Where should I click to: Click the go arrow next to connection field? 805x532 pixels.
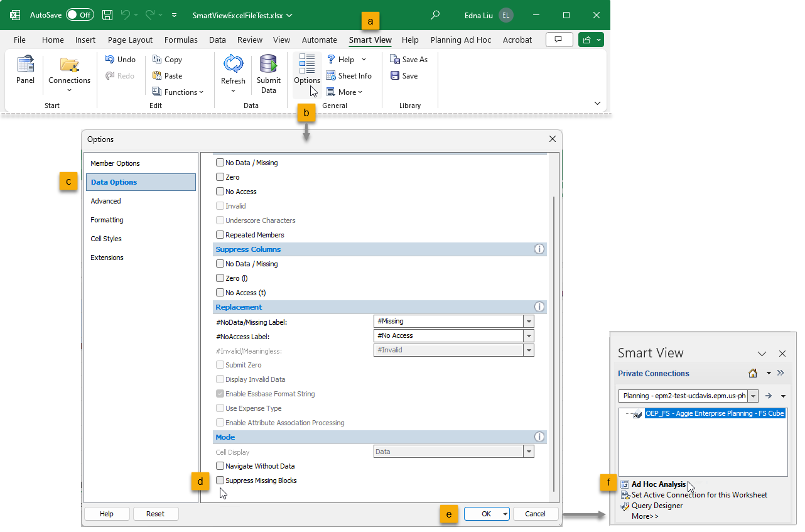[x=768, y=396]
